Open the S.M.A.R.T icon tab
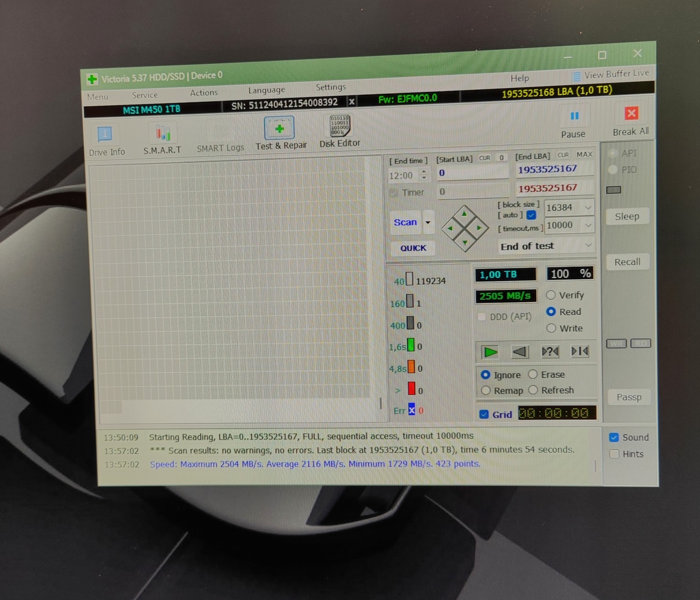 tap(163, 133)
